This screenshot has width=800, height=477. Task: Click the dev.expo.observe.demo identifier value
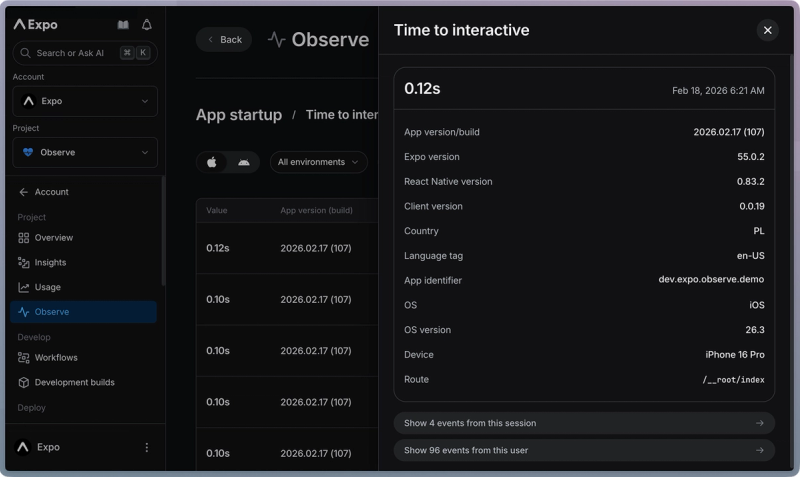pos(711,280)
